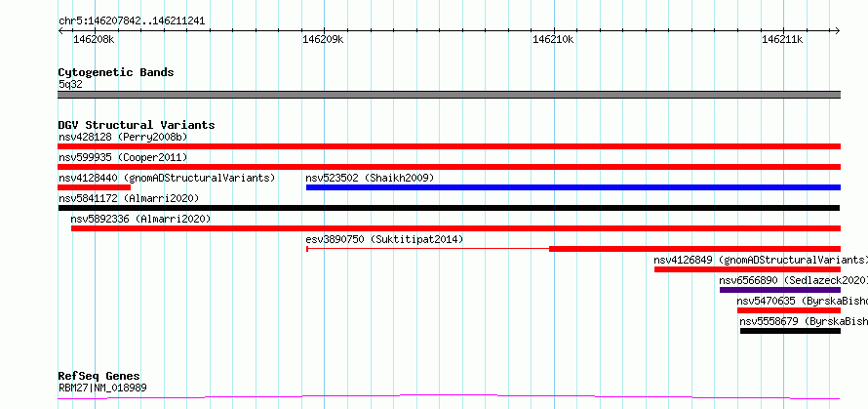Click the purple nsv6566890 (Sedlazeck2020) bar
The image size is (868, 409).
tap(780, 290)
